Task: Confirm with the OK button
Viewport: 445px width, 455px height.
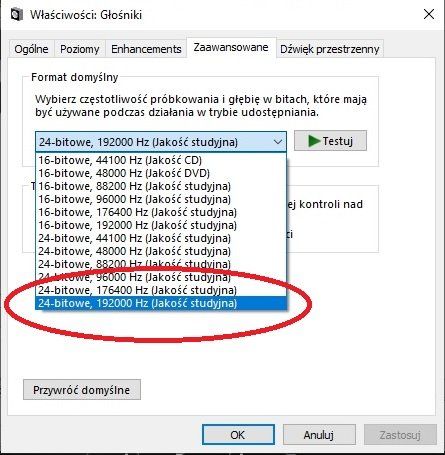Action: click(238, 435)
